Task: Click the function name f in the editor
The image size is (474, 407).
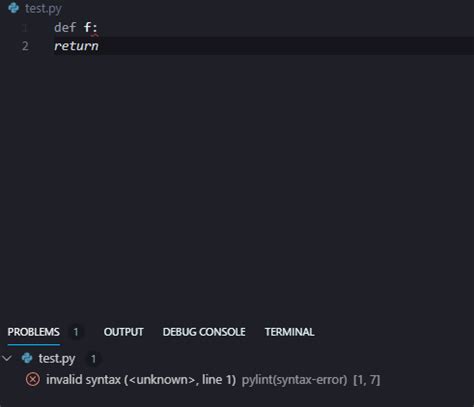Action: coord(87,27)
